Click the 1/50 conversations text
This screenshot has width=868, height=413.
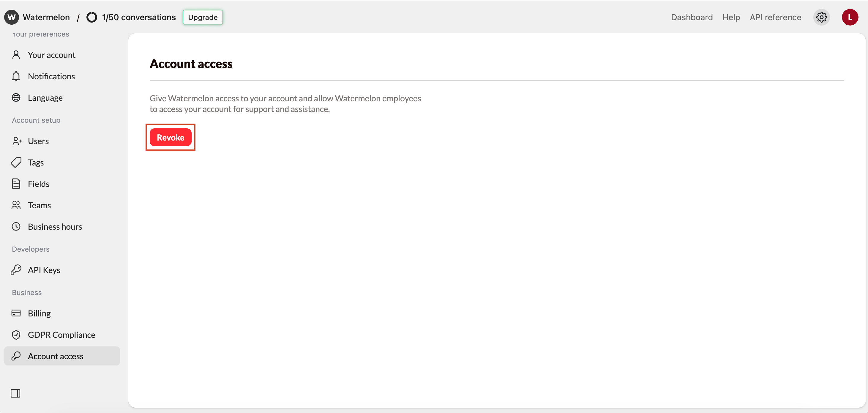(x=139, y=17)
